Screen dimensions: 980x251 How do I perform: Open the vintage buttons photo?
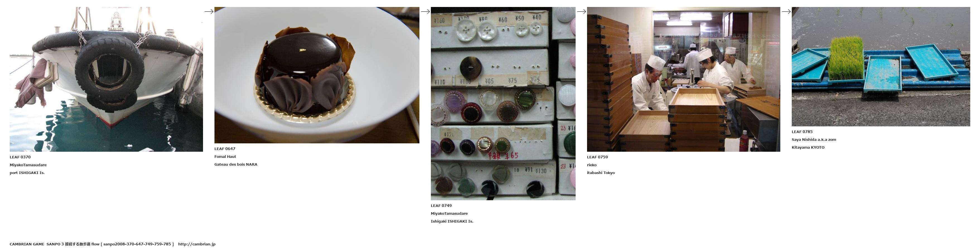pyautogui.click(x=503, y=103)
